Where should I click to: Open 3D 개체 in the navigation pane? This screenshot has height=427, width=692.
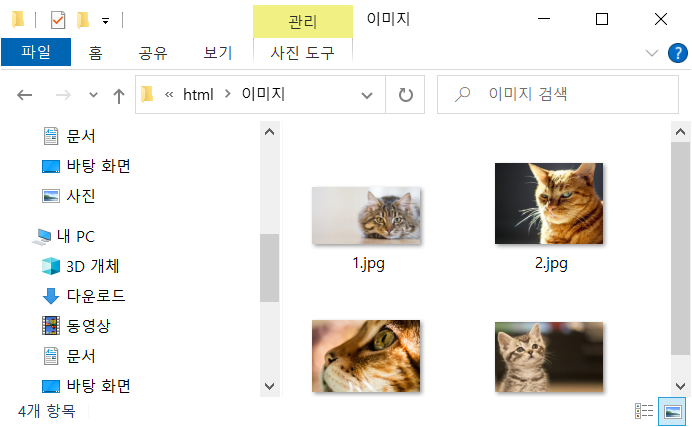click(81, 266)
